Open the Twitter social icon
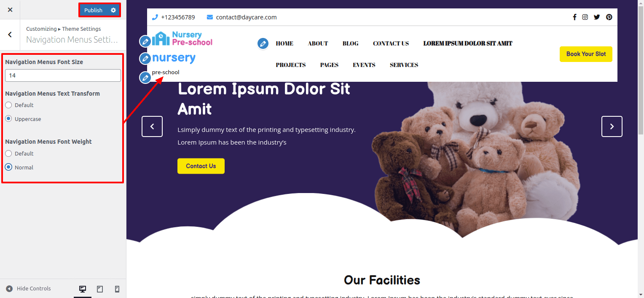 tap(597, 17)
